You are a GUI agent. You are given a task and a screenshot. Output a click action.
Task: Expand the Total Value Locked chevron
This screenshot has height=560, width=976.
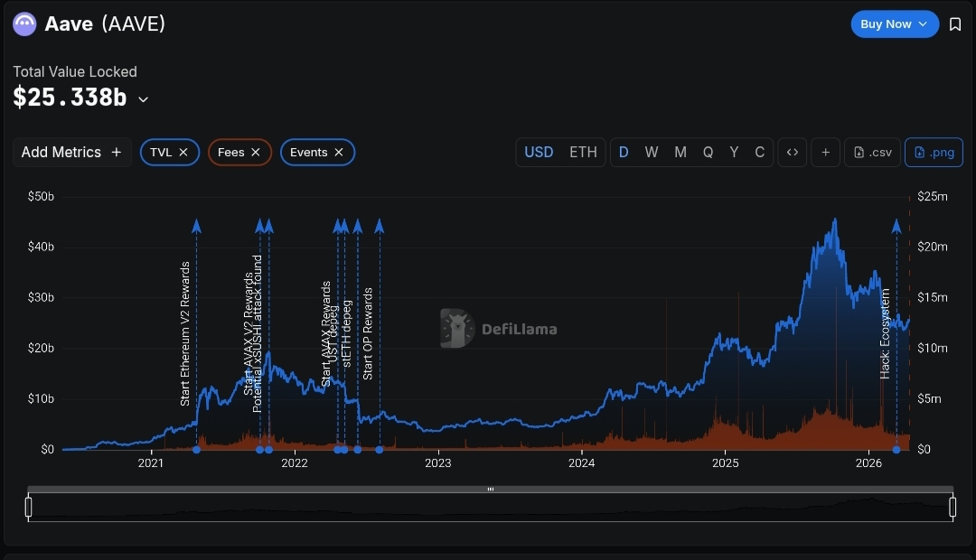click(x=143, y=99)
